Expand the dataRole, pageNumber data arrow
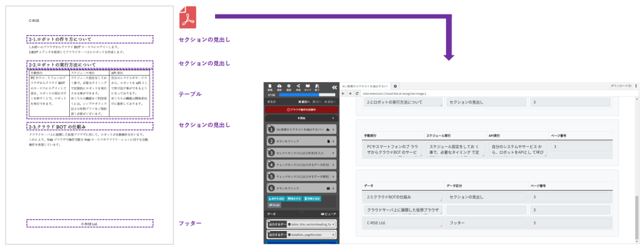Image resolution: width=644 pixels, height=248 pixels. pyautogui.click(x=333, y=235)
